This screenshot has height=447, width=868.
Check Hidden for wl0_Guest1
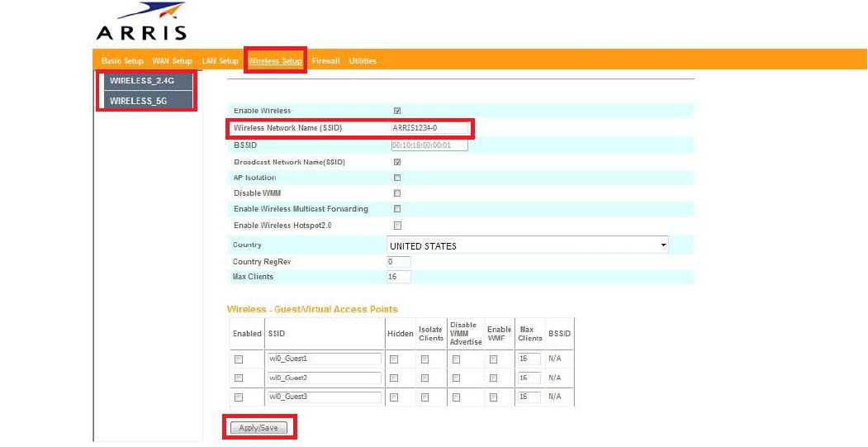394,359
